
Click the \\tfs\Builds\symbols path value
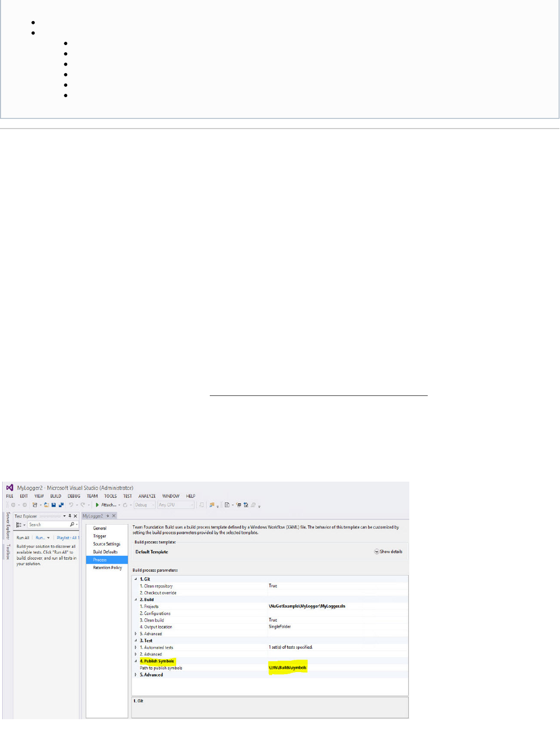288,668
